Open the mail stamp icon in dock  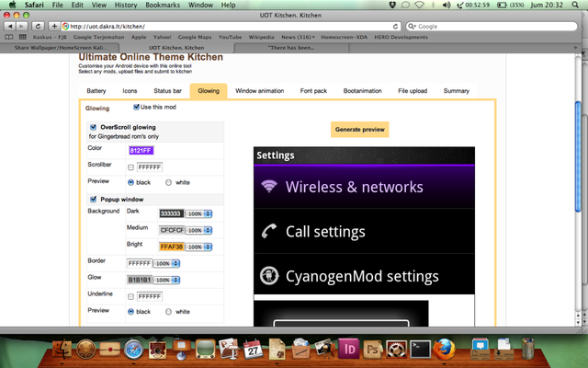click(109, 350)
